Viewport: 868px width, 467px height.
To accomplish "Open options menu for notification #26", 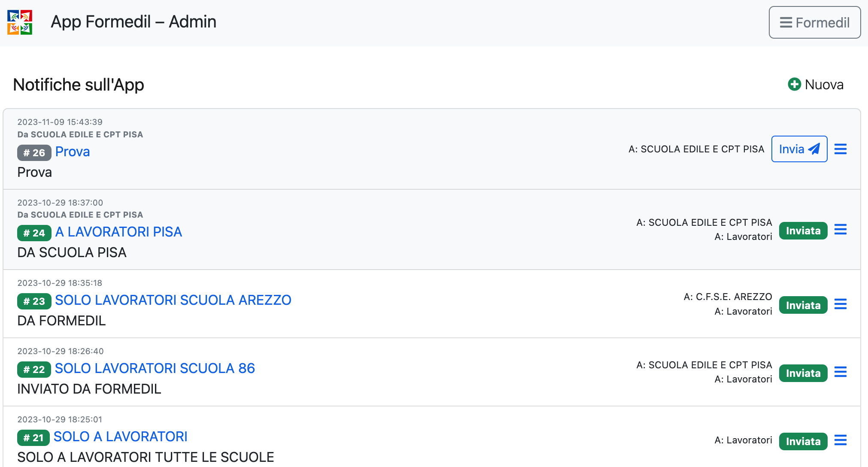I will click(x=840, y=149).
